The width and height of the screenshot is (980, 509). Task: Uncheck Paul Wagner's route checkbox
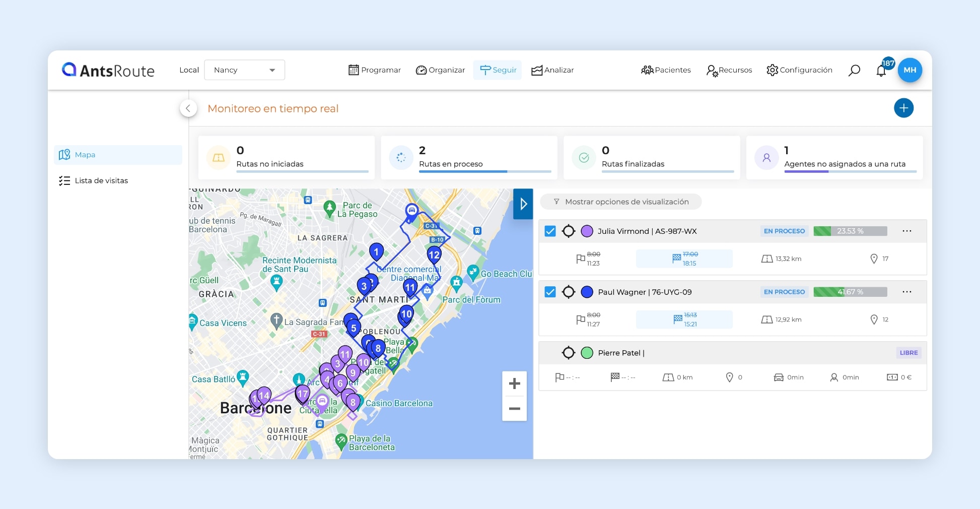point(550,291)
